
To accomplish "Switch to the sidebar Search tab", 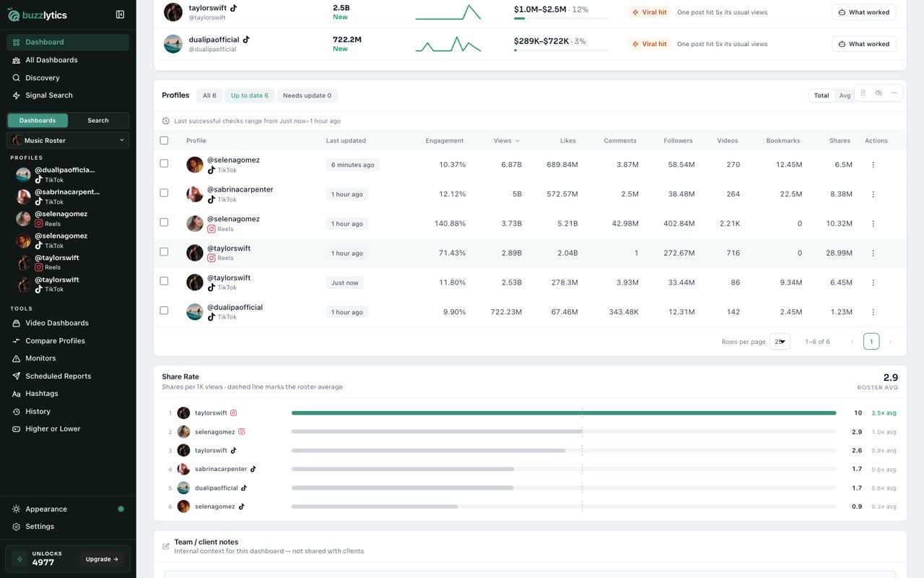I will 98,121.
